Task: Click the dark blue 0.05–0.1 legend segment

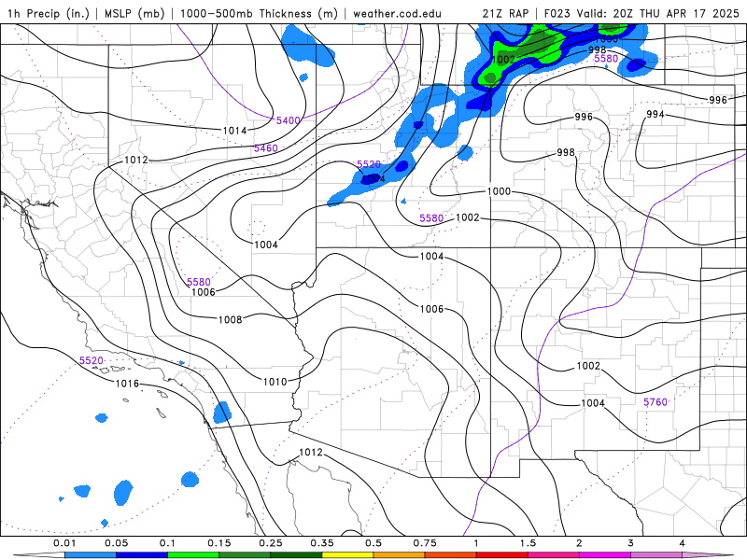Action: click(142, 555)
